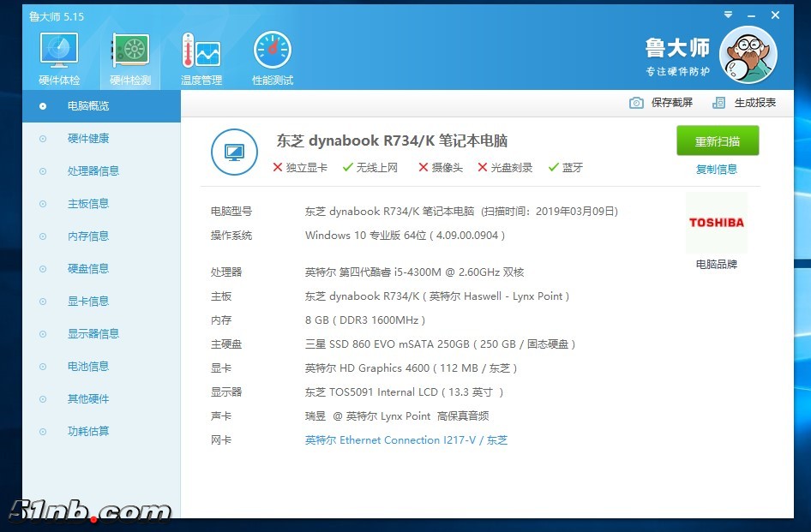Click the 复制信息 link
The image size is (811, 532).
717,170
